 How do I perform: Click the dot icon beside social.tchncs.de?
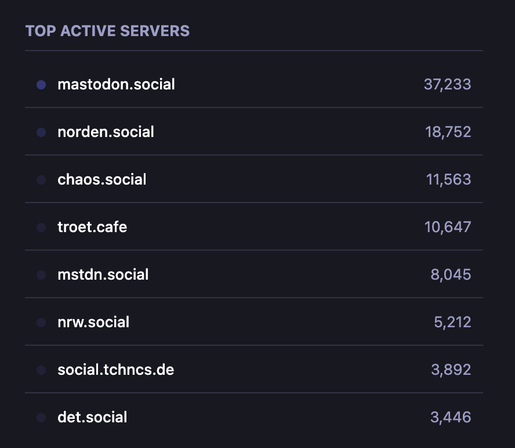click(41, 370)
